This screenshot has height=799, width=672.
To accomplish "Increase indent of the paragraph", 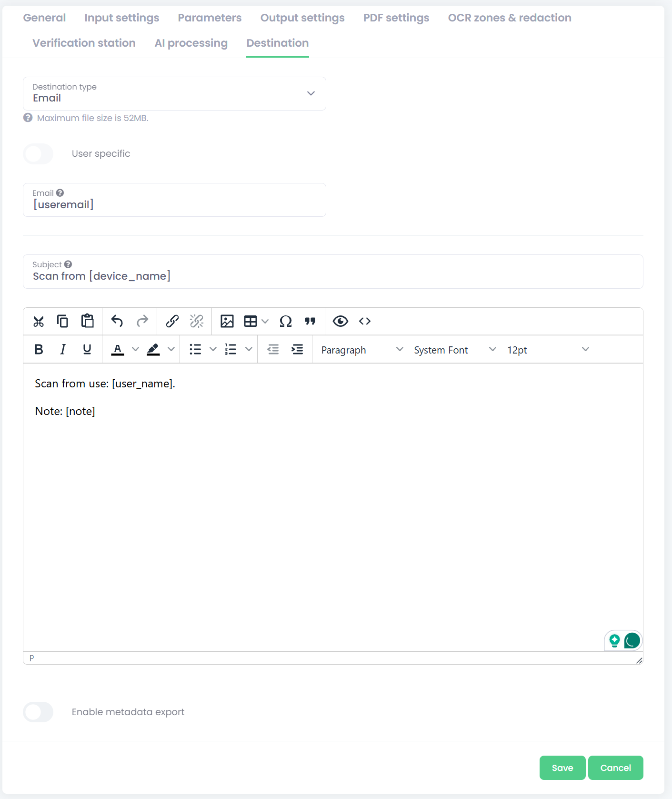I will point(297,350).
